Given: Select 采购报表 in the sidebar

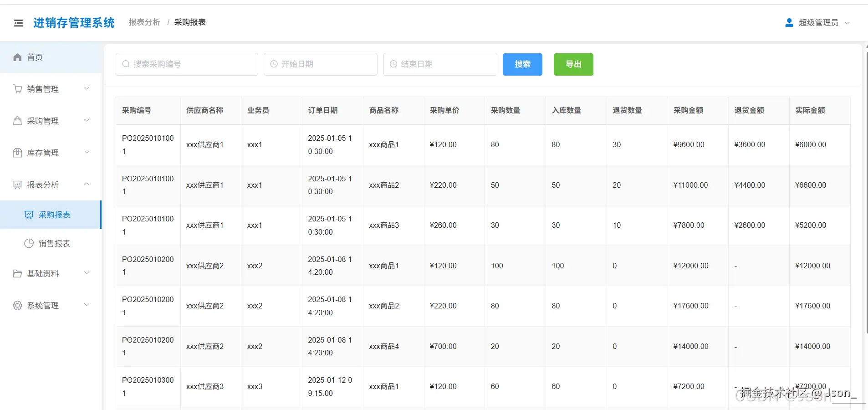Looking at the screenshot, I should 51,215.
